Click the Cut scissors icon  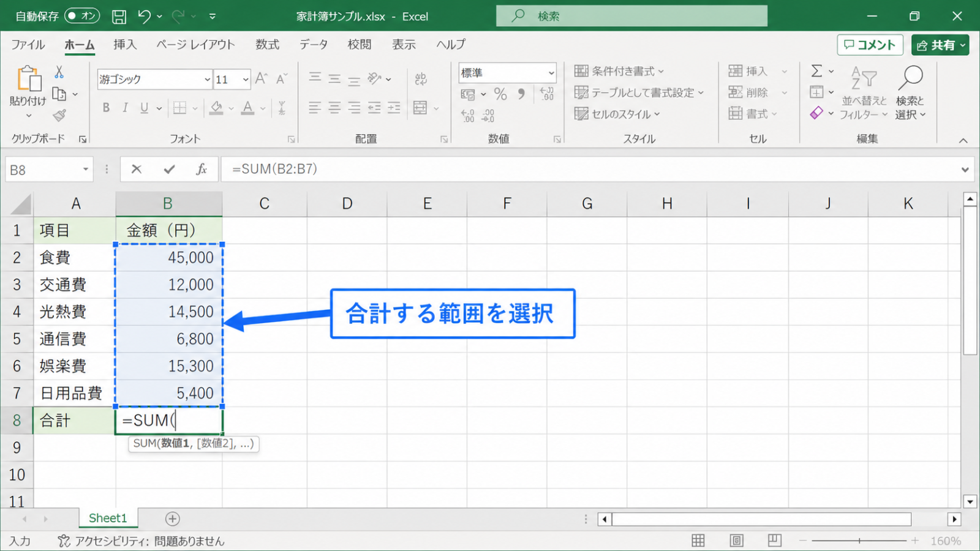point(59,72)
